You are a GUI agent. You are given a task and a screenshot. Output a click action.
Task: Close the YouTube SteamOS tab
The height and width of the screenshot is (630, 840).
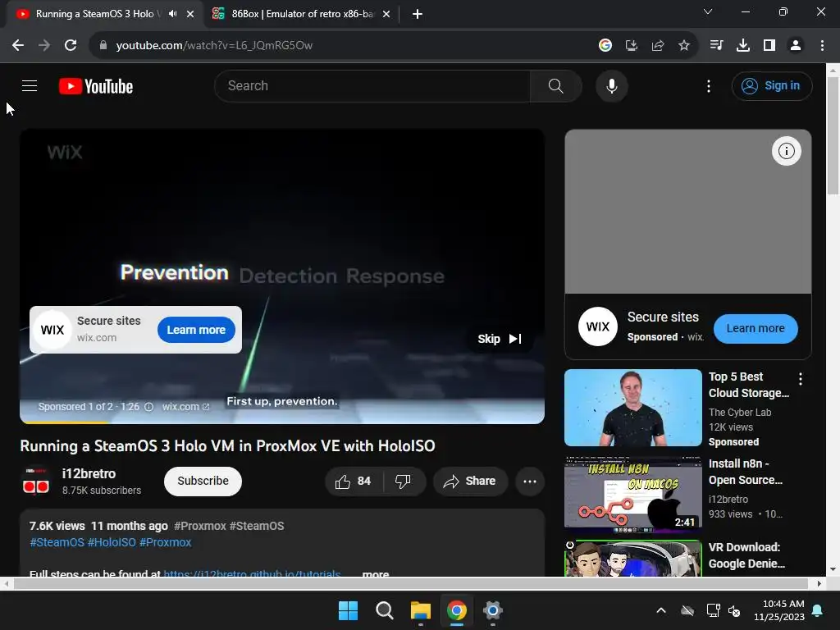(190, 14)
